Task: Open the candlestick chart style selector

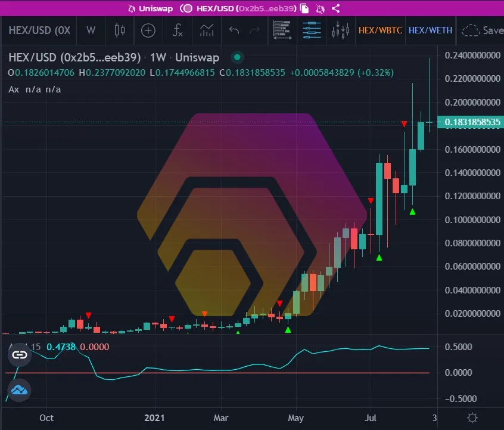Action: (x=120, y=30)
